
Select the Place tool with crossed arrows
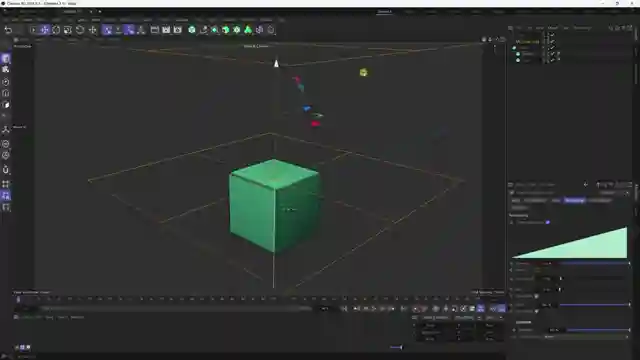click(x=93, y=30)
